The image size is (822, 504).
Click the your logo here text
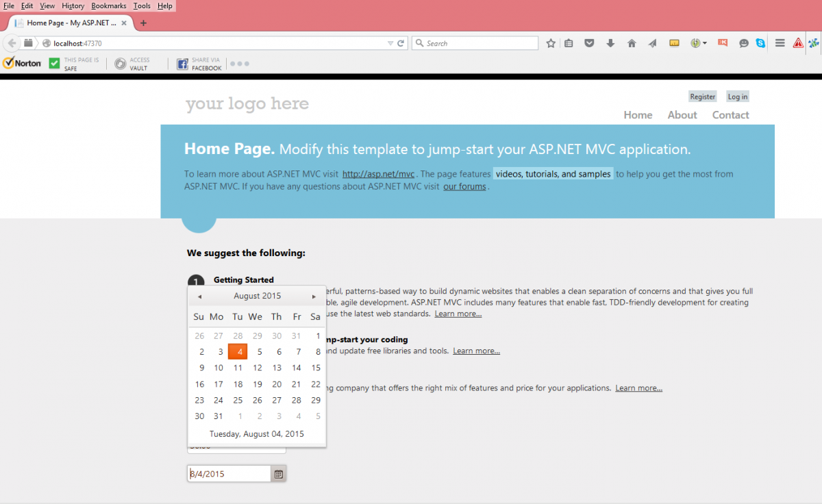point(247,103)
